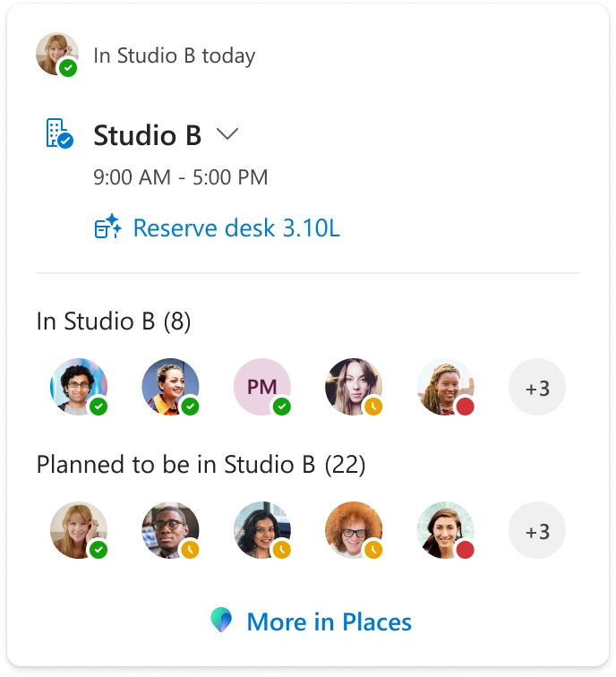
Task: Select the work hours 9:00 AM - 5:00 PM
Action: coord(181,177)
